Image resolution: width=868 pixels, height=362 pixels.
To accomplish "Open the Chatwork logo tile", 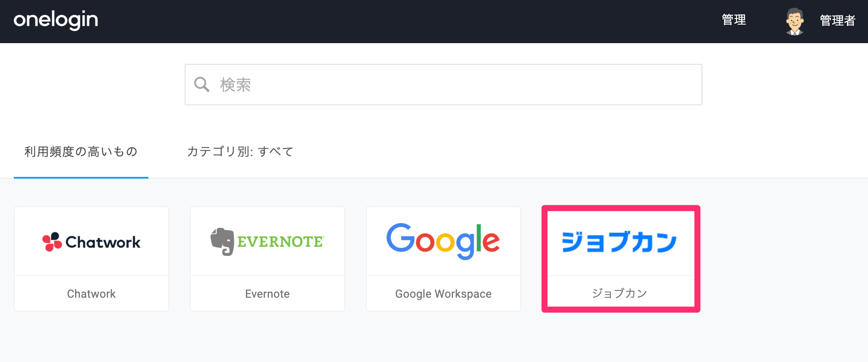I will pyautogui.click(x=91, y=242).
